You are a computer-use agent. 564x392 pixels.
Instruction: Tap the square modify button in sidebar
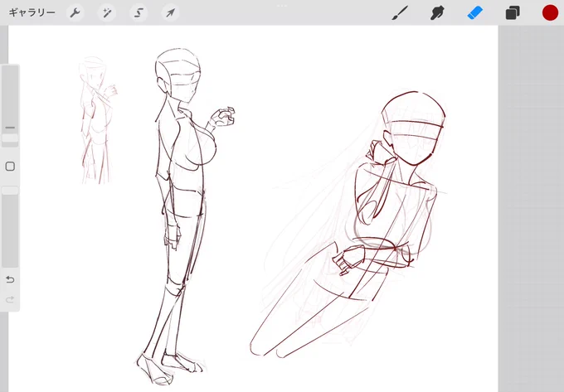tap(10, 167)
